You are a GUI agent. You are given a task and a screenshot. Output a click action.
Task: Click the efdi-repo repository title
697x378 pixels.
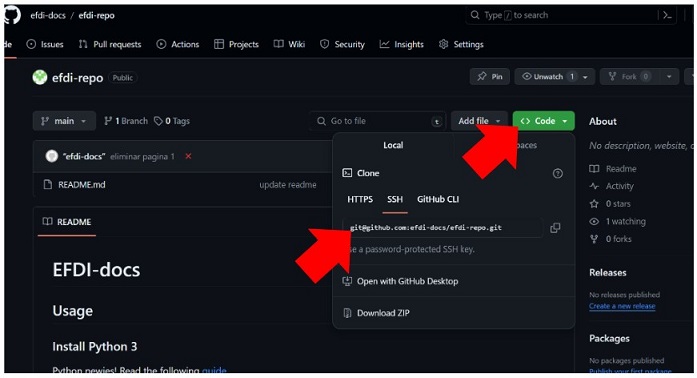77,78
